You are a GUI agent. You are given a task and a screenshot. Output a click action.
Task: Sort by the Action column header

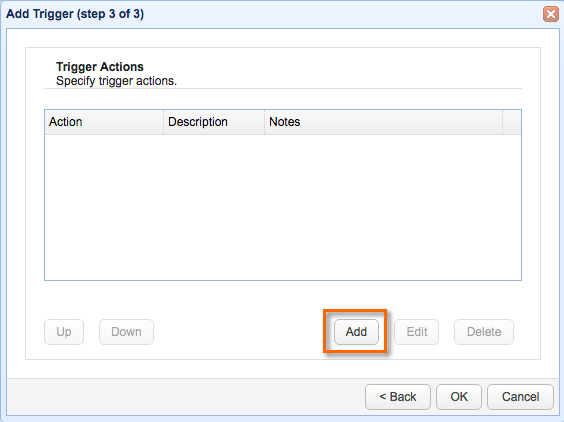point(104,122)
